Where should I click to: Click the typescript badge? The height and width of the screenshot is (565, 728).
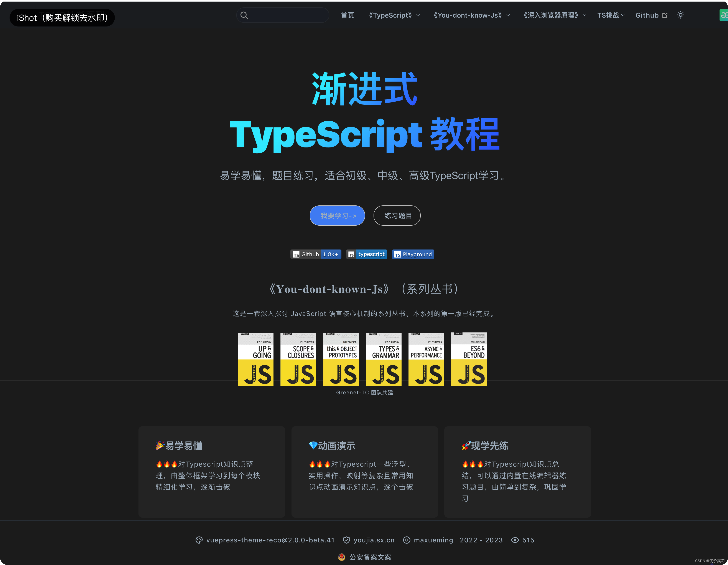[367, 254]
